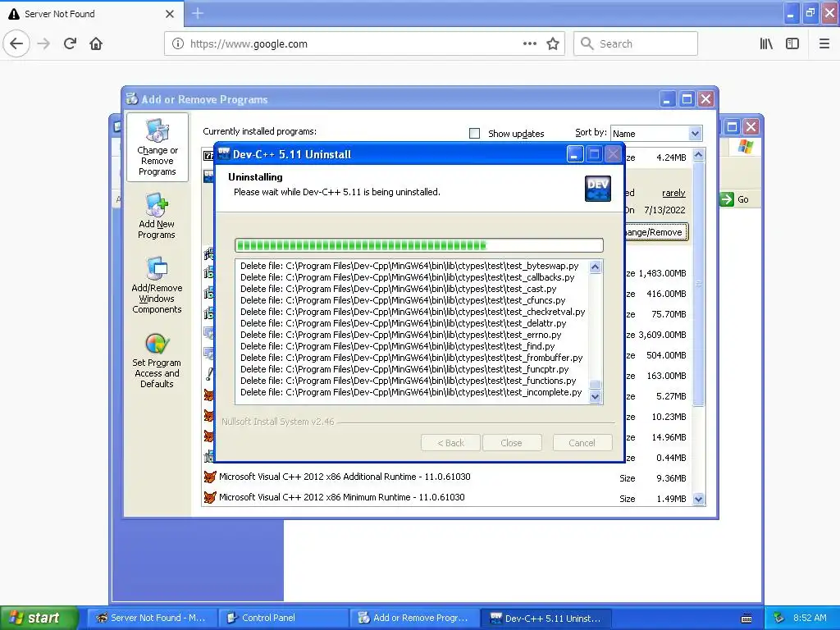Select Add New Programs
This screenshot has height=630, width=840.
click(x=157, y=216)
